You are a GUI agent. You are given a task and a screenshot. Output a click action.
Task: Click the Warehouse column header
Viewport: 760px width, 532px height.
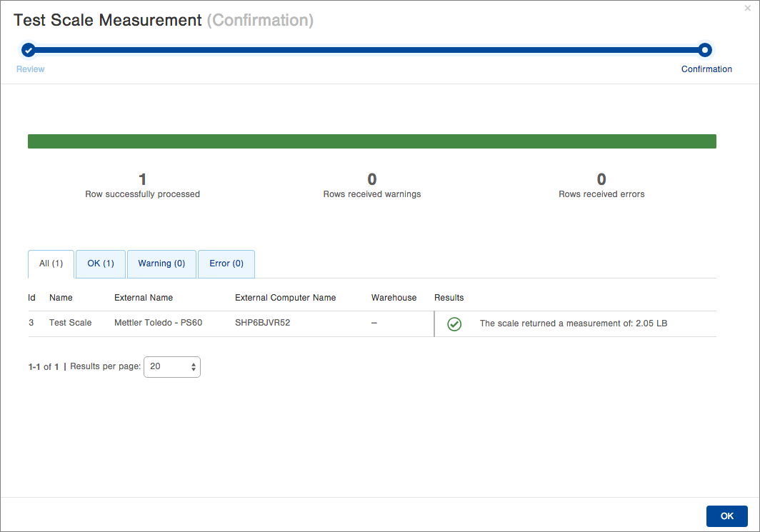(394, 298)
